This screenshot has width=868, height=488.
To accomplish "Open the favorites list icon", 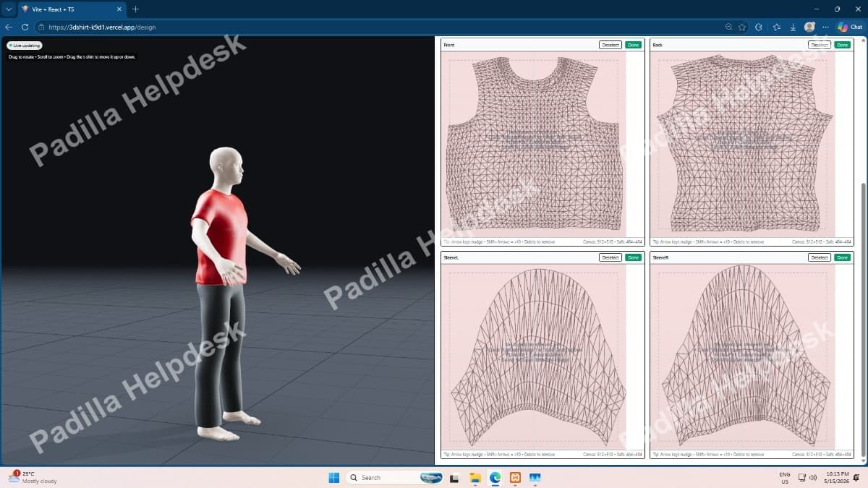I will [776, 27].
